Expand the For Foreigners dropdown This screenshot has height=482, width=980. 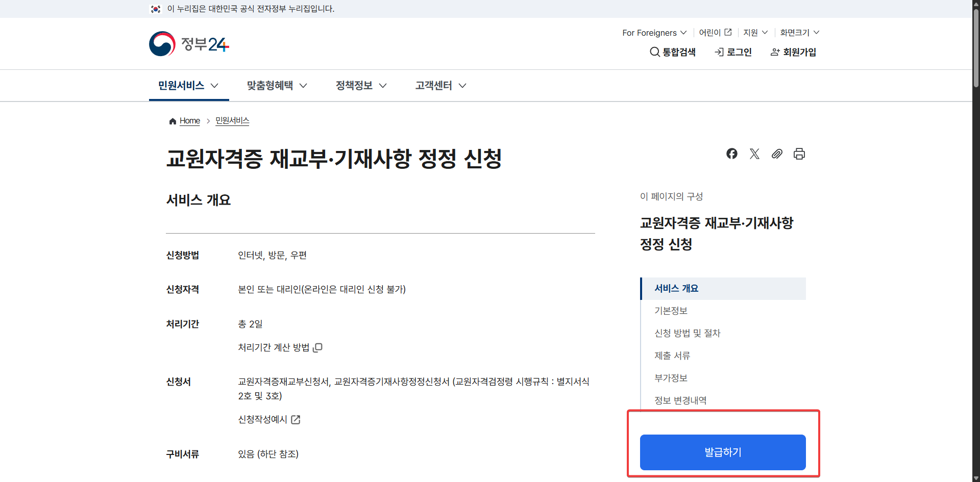(x=653, y=32)
